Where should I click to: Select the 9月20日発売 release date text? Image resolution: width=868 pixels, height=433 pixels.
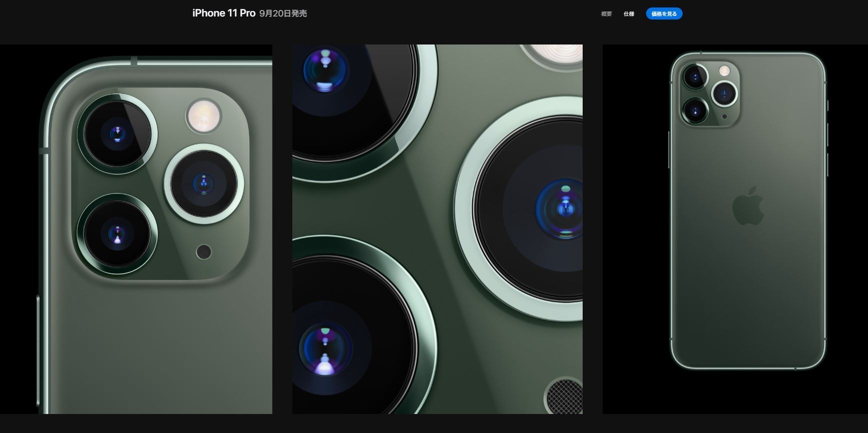(x=283, y=13)
